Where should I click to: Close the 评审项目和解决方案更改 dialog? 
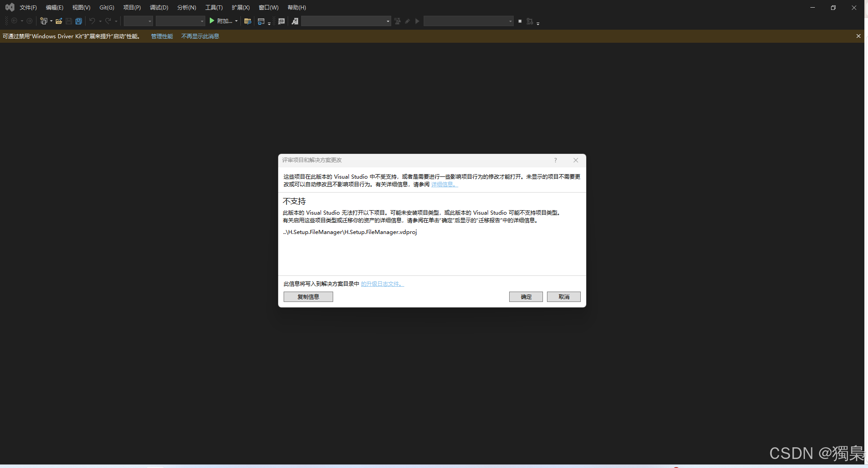point(576,160)
